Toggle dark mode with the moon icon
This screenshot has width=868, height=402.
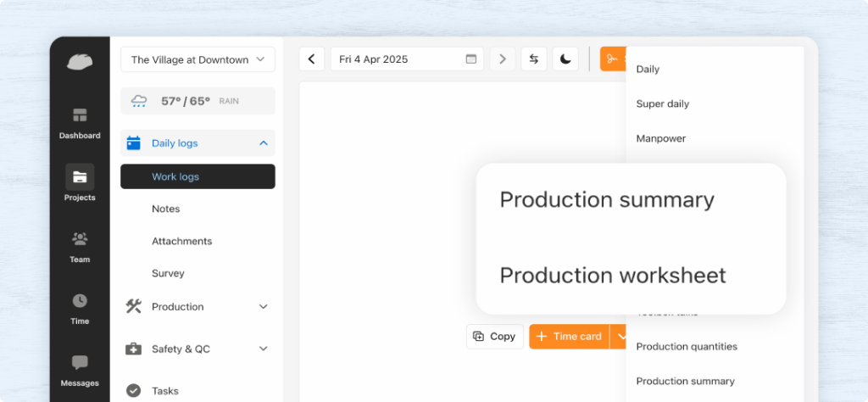point(565,59)
